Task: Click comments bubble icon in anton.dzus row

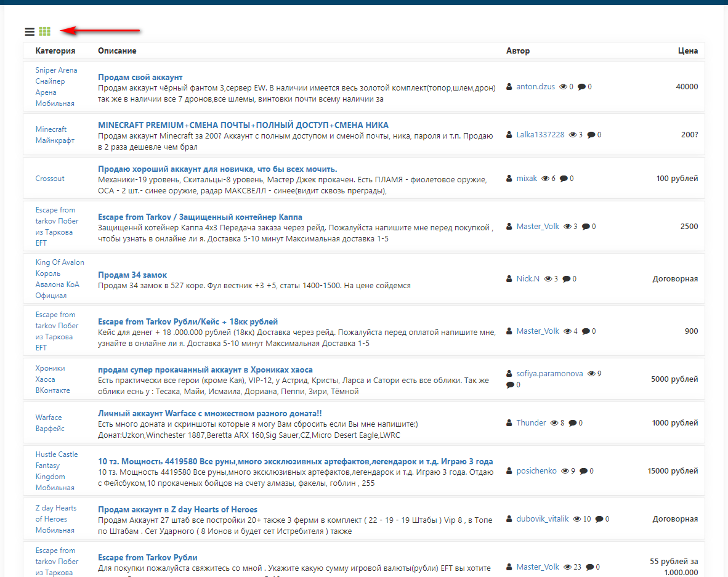Action: pos(582,87)
